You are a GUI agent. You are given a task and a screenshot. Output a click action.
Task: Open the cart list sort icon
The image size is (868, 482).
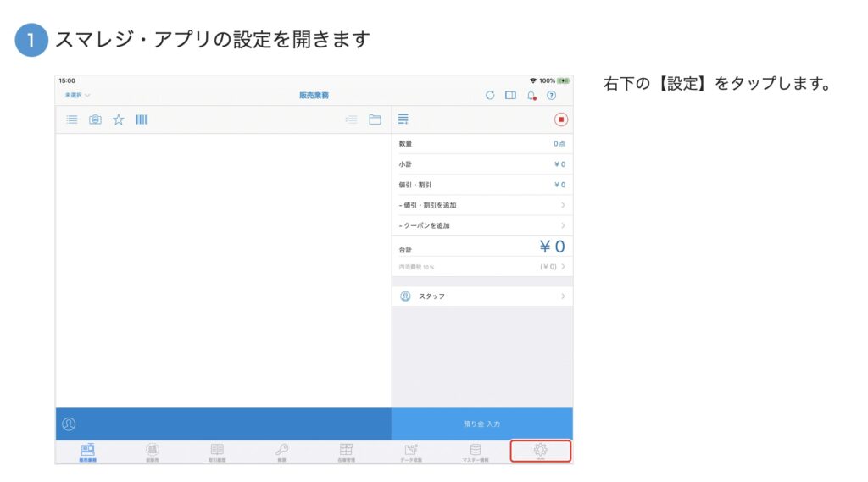click(403, 119)
